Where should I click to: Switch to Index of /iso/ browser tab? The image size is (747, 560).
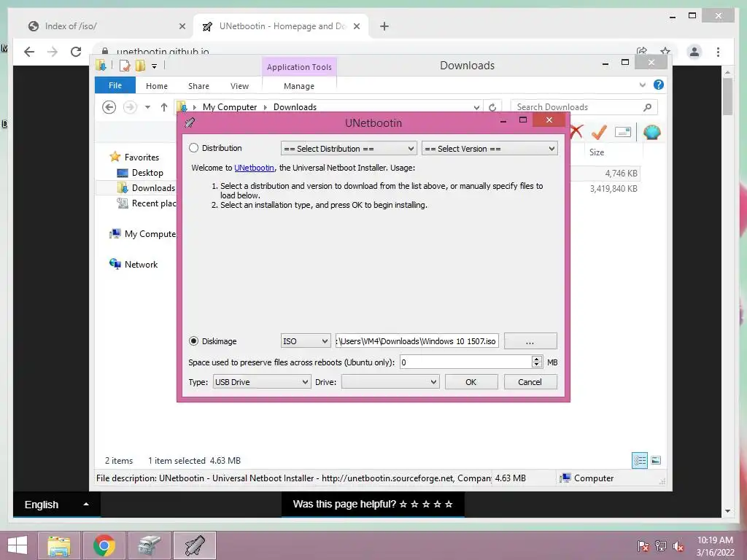click(107, 26)
